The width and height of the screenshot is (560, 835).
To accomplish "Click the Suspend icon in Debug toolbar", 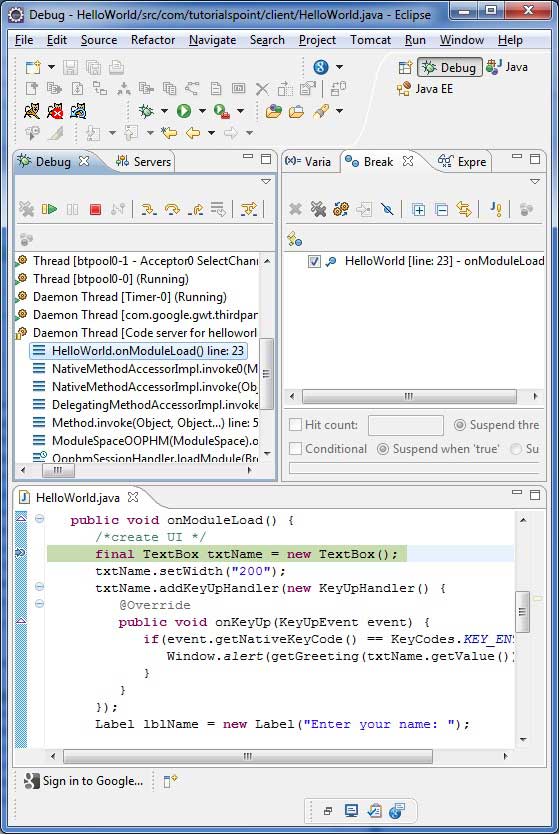I will coord(73,209).
